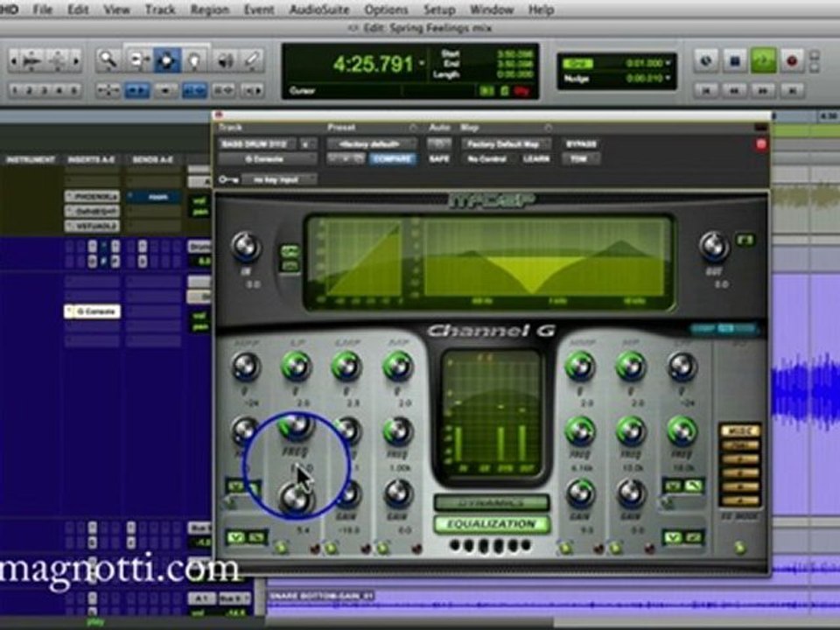This screenshot has height=630, width=840.
Task: Click Return to Zero transport button
Action: pyautogui.click(x=705, y=90)
